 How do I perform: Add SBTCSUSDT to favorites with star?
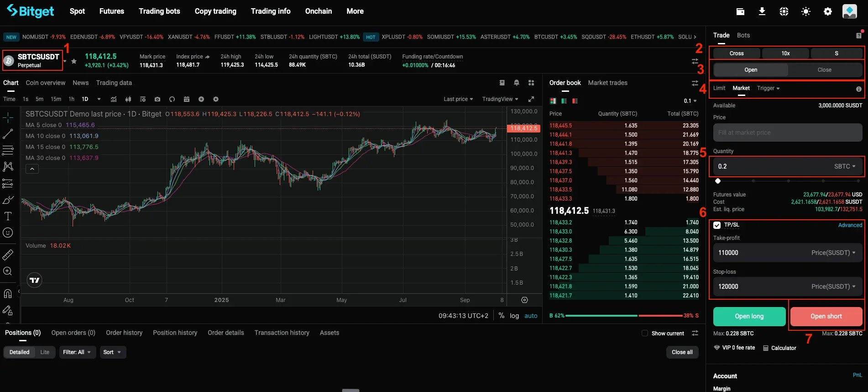point(74,61)
